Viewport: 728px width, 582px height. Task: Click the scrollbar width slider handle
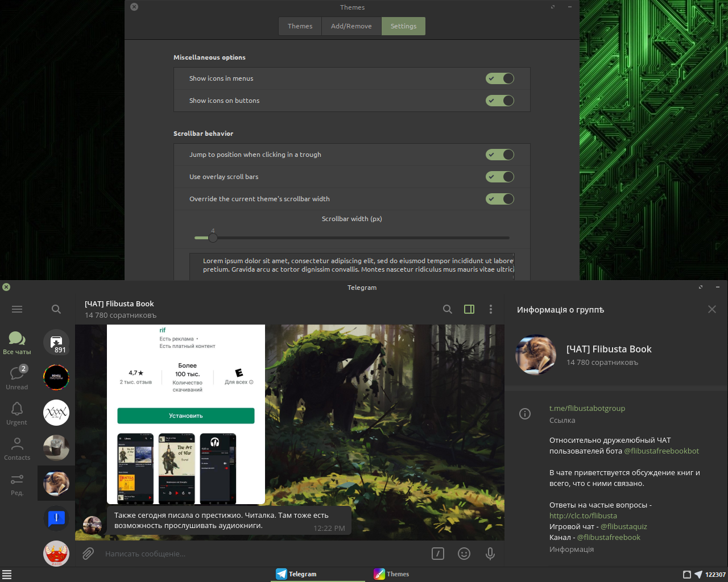click(x=213, y=238)
